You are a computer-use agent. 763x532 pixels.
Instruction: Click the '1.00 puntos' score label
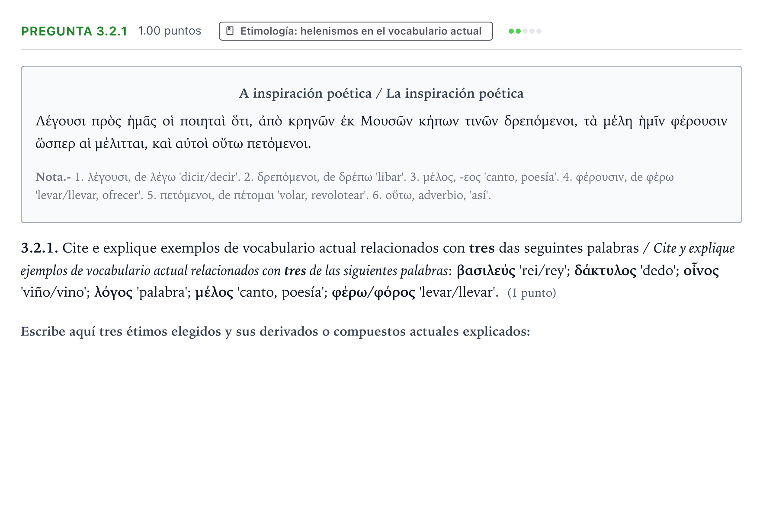tap(170, 31)
